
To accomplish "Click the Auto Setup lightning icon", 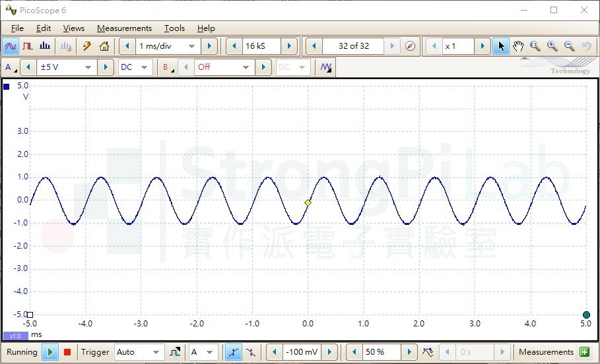I will [x=87, y=46].
